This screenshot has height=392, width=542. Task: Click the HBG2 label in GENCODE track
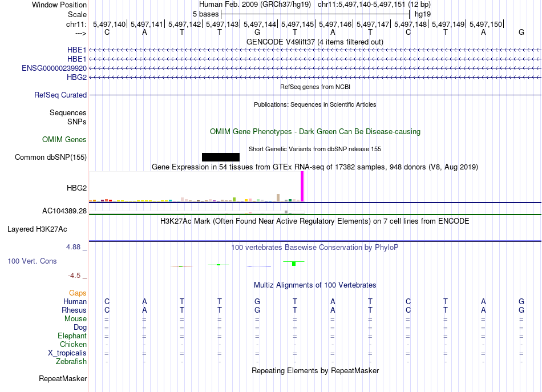77,77
